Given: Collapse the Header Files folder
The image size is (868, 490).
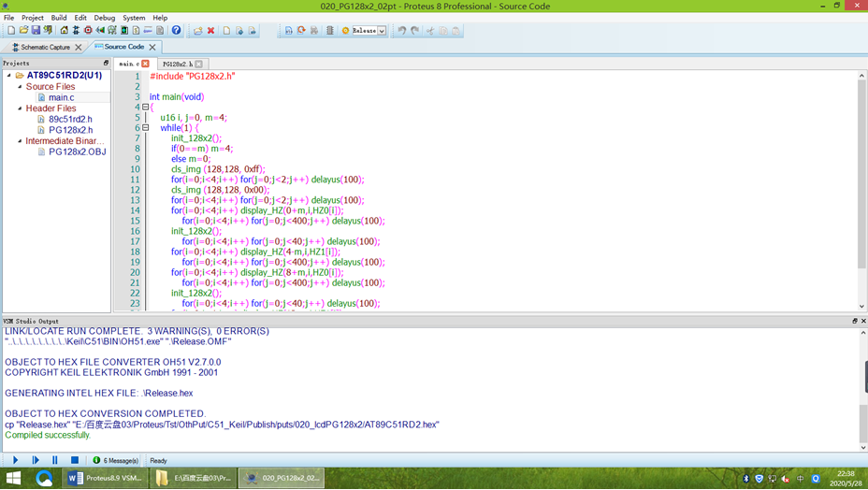Looking at the screenshot, I should point(20,108).
